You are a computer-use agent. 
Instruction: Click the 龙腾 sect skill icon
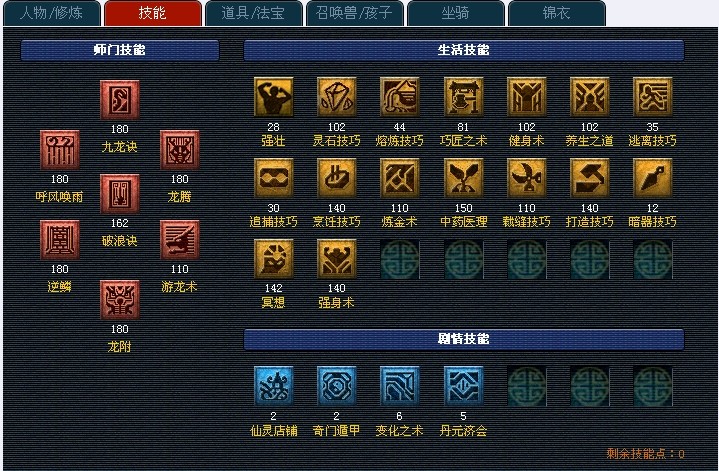pyautogui.click(x=180, y=150)
